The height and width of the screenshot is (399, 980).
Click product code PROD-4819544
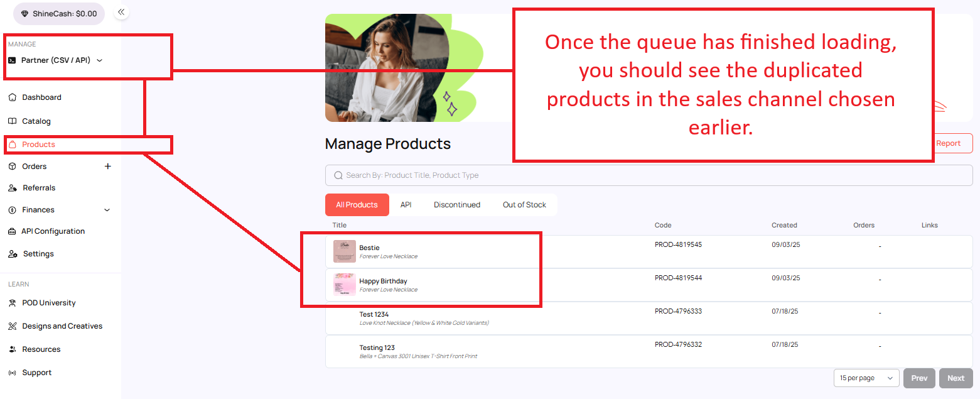pyautogui.click(x=678, y=278)
